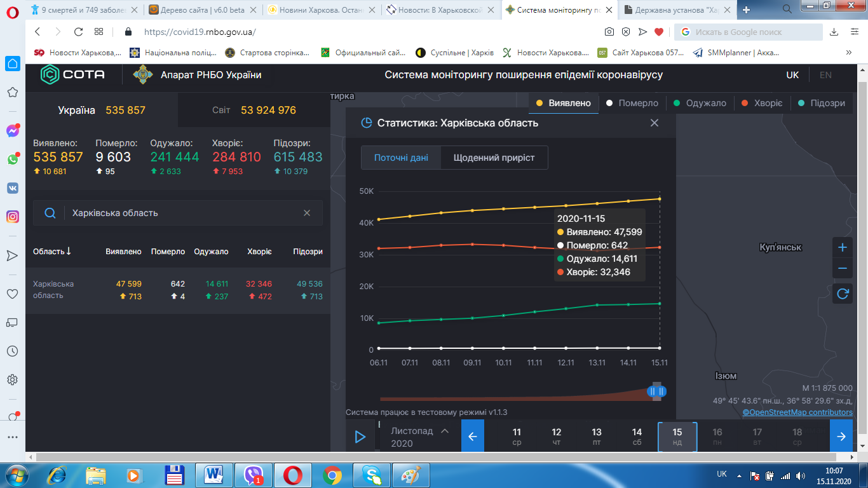Screen dimensions: 868x488
Task: Reset the map view with refresh icon
Action: coord(843,294)
